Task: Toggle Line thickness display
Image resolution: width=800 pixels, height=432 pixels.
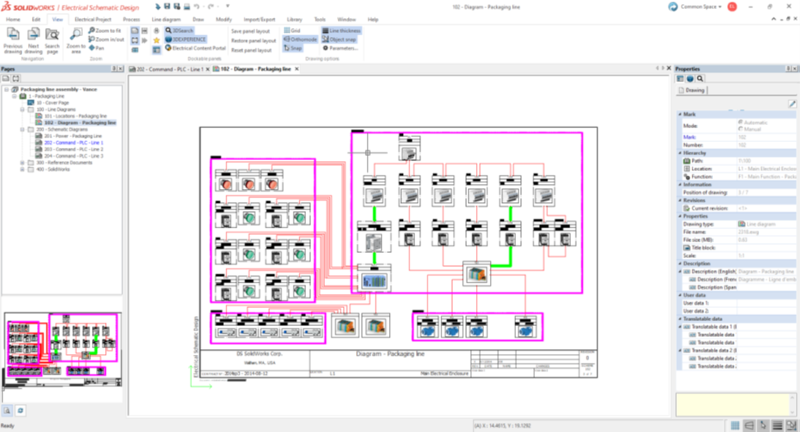Action: [341, 31]
